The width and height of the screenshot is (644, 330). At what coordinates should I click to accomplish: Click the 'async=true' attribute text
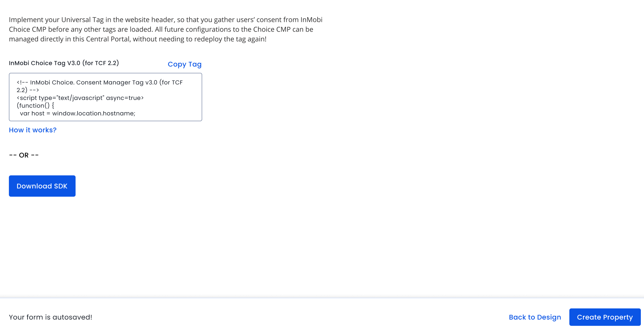tap(125, 98)
